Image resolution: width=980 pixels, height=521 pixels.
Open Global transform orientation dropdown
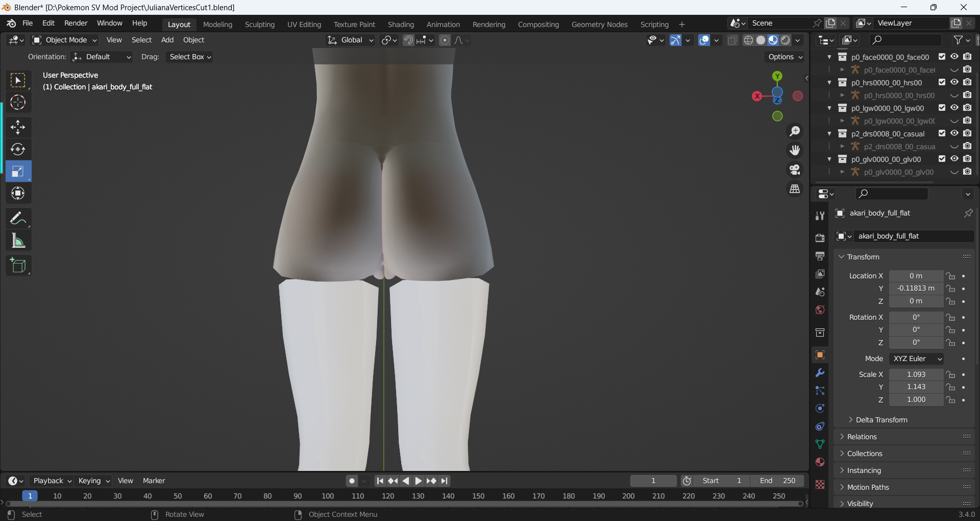point(350,40)
